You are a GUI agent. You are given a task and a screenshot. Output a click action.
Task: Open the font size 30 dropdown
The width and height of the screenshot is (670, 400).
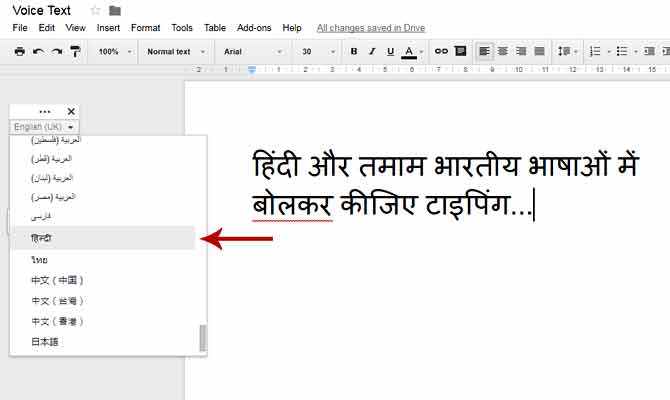tap(318, 52)
